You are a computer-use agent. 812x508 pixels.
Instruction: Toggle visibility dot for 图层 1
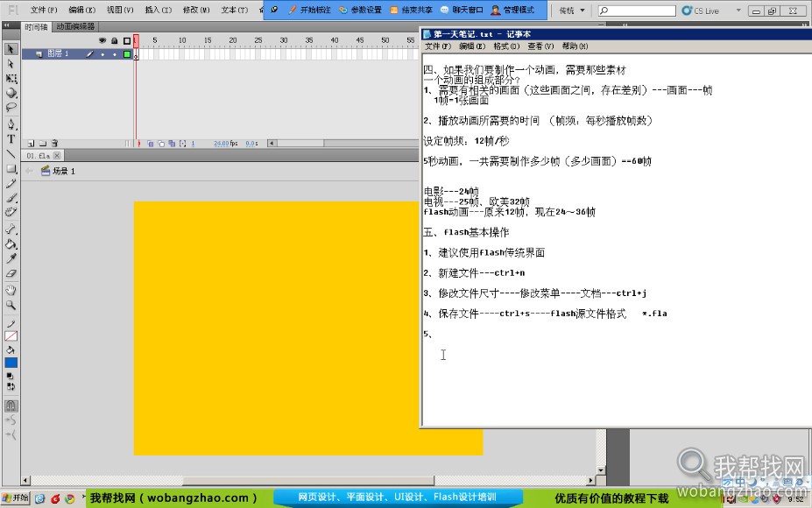pos(102,53)
